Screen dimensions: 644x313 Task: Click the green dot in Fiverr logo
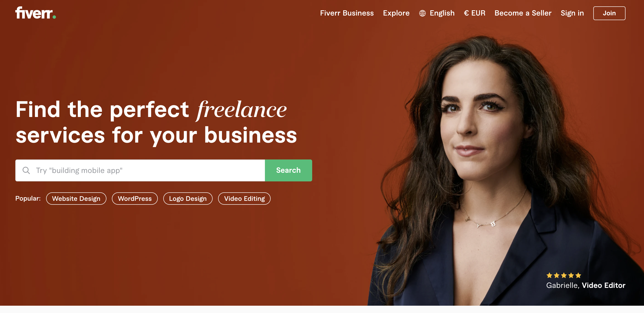click(54, 17)
